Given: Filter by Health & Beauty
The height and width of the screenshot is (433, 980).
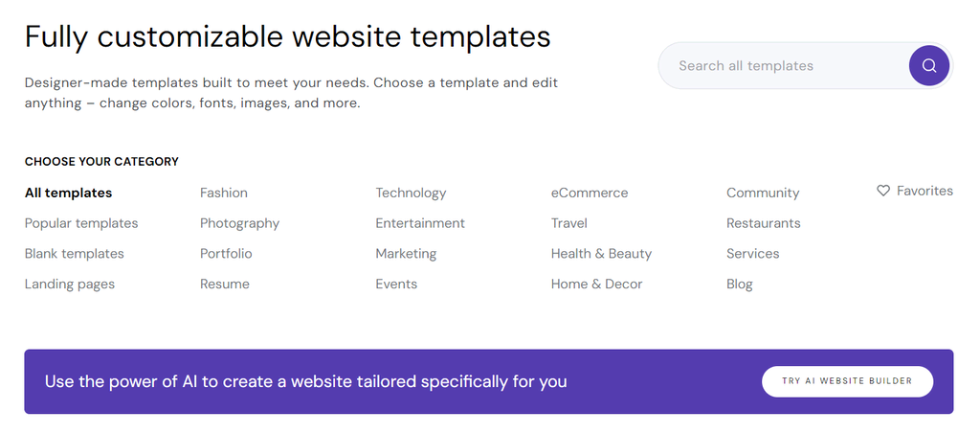Looking at the screenshot, I should (x=601, y=254).
